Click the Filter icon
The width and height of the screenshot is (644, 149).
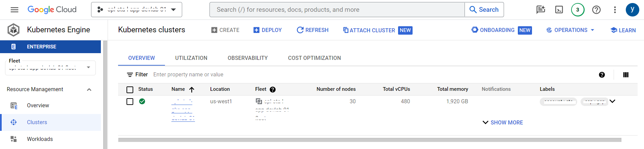[x=130, y=75]
